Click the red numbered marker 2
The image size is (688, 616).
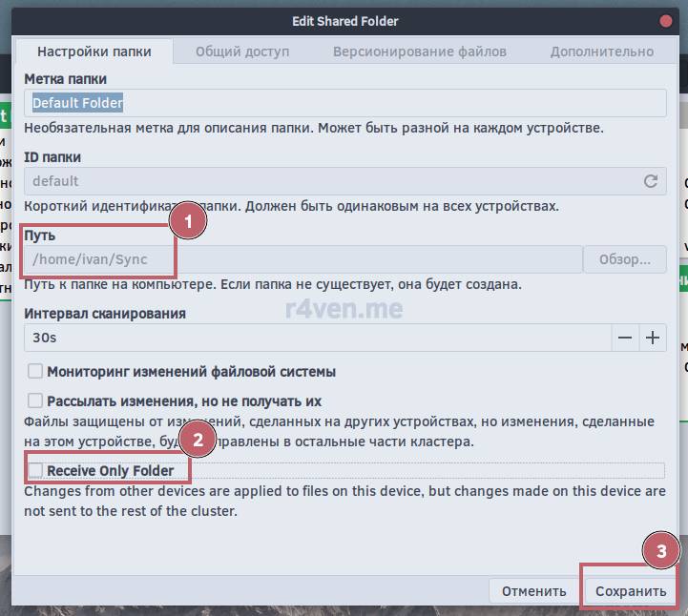coord(198,440)
